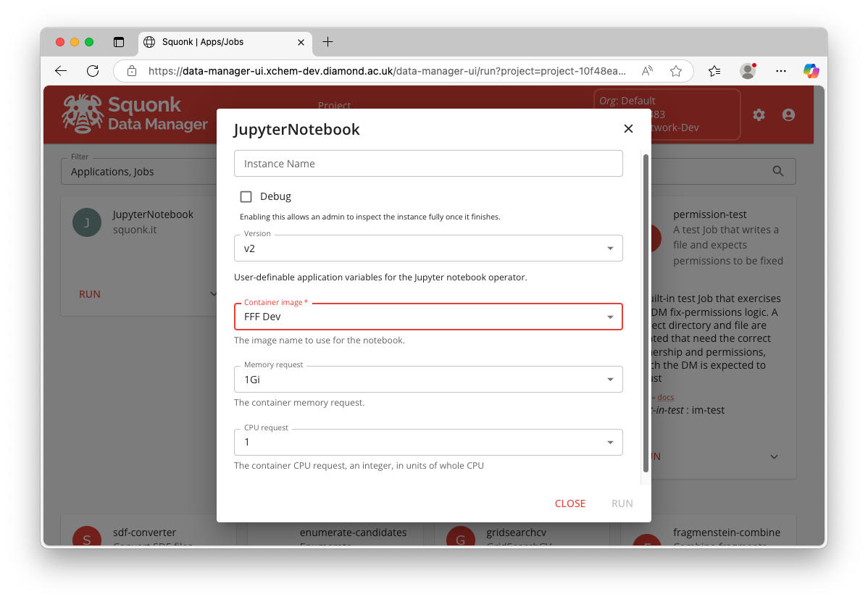Viewport: 868px width, 602px height.
Task: Click the gridsearchcv card title
Action: pyautogui.click(x=517, y=532)
